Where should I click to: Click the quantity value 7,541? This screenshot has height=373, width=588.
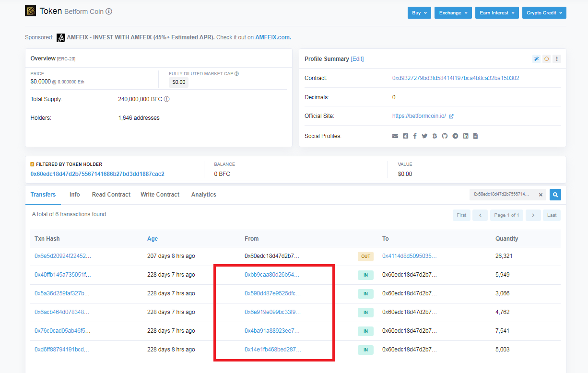tap(502, 331)
